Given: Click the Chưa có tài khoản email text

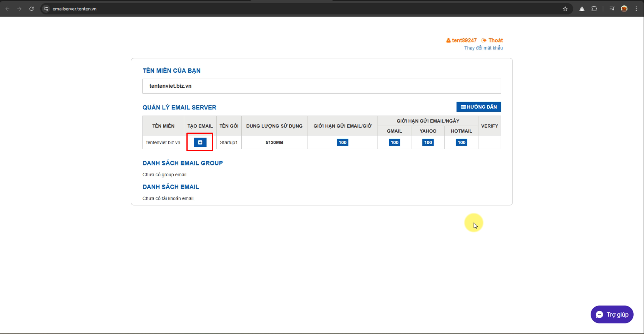Looking at the screenshot, I should [168, 198].
